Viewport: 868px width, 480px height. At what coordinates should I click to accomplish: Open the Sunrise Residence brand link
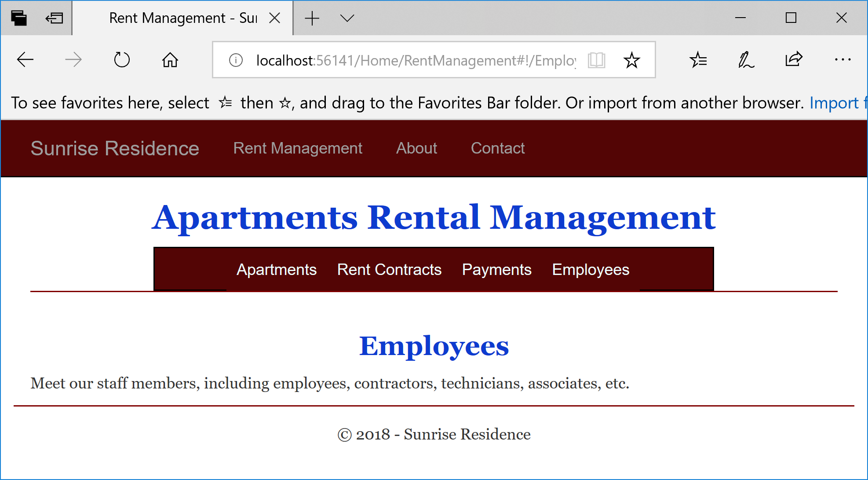[x=115, y=148]
